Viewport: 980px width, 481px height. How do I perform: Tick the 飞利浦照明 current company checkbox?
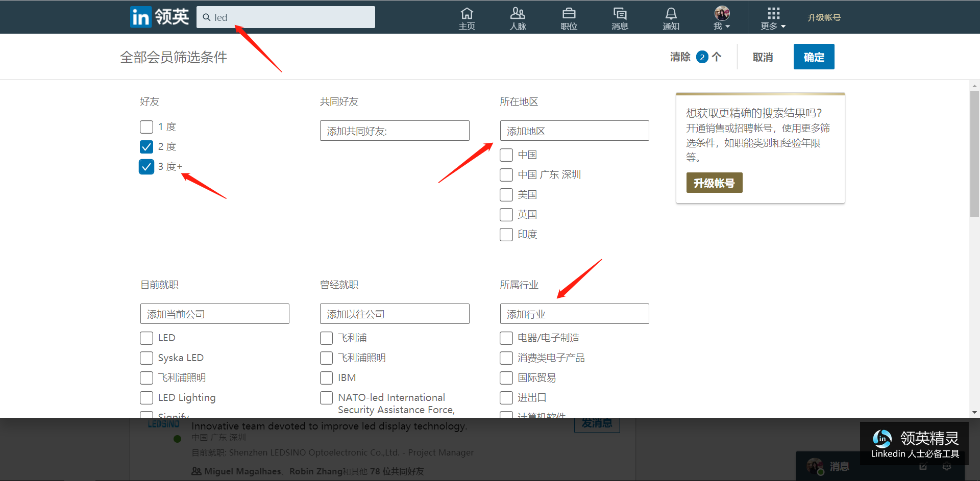[146, 378]
